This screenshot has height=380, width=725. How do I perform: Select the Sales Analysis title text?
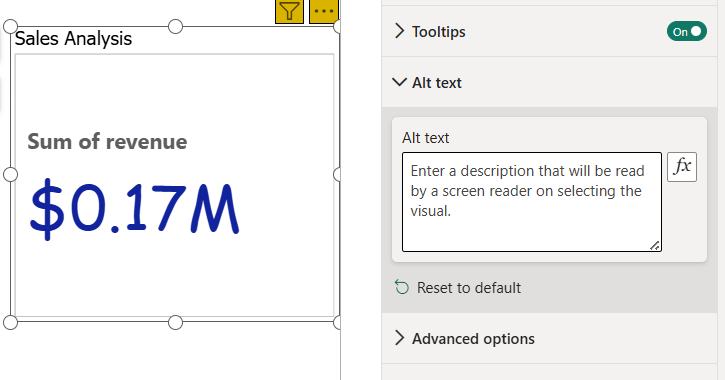click(x=74, y=39)
